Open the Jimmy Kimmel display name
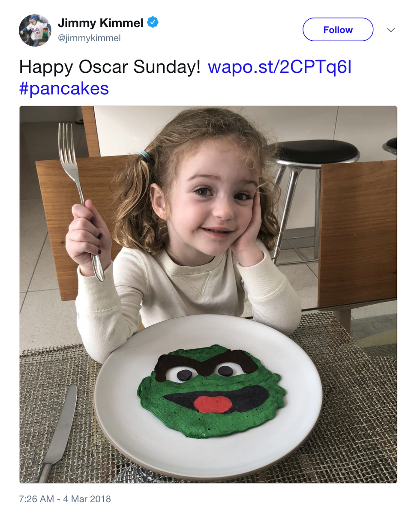 100,23
